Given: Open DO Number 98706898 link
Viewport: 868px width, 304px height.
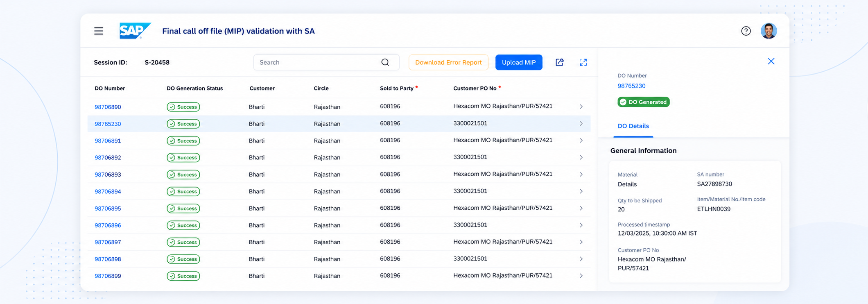Looking at the screenshot, I should (x=108, y=259).
